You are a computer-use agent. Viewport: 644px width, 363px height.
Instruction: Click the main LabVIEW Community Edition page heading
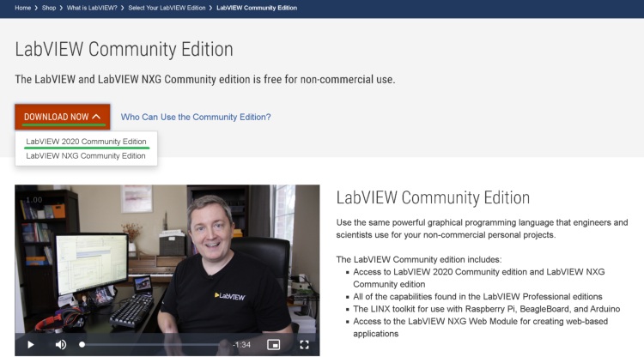coord(124,49)
